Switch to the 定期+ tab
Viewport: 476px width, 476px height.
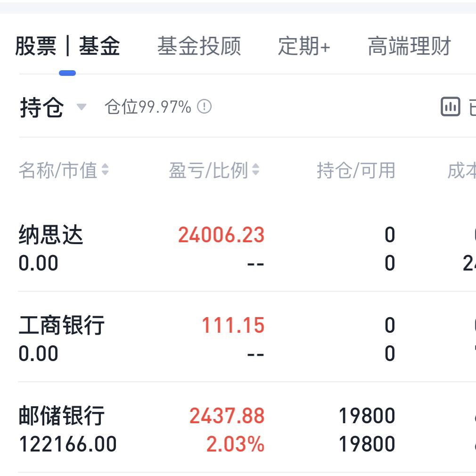click(304, 46)
